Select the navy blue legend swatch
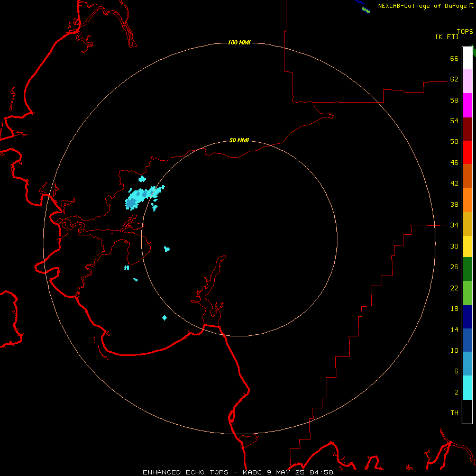The width and height of the screenshot is (476, 476). 467,317
